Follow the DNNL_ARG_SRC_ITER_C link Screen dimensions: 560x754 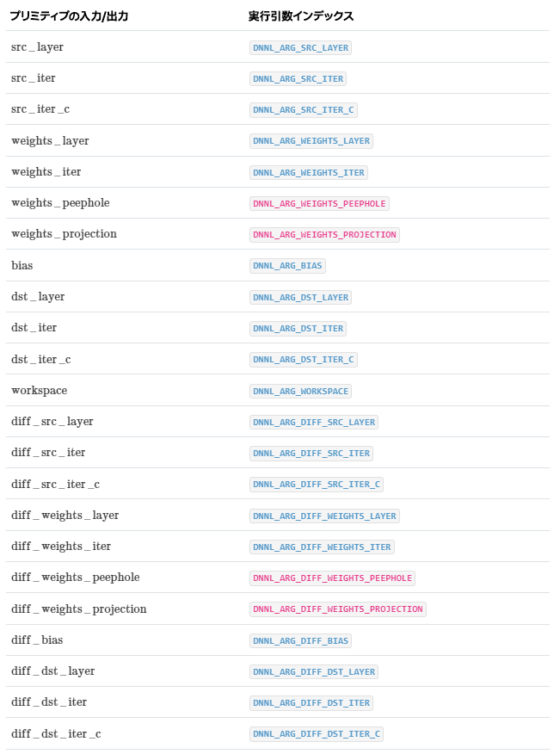(303, 110)
